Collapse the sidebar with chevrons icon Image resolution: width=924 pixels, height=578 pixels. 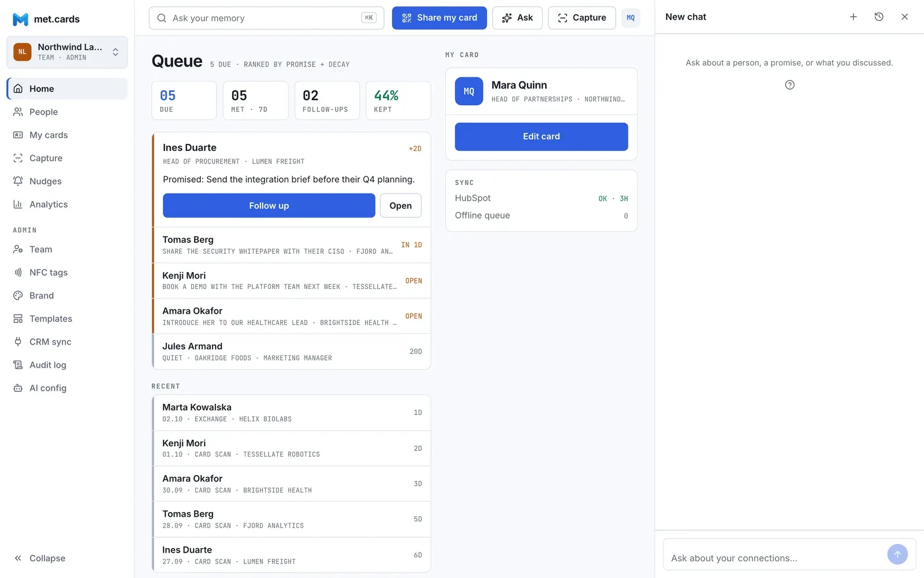(x=18, y=558)
